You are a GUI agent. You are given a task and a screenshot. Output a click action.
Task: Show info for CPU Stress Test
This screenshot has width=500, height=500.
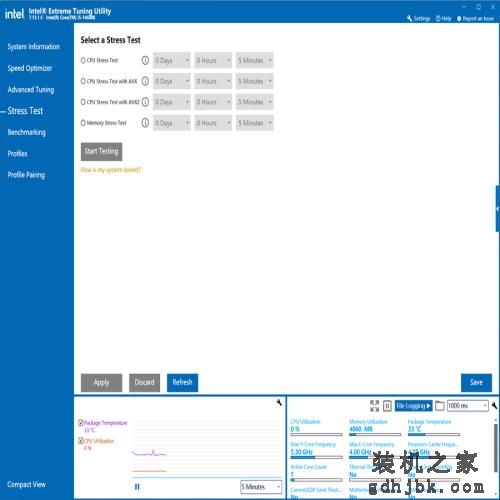click(x=145, y=60)
